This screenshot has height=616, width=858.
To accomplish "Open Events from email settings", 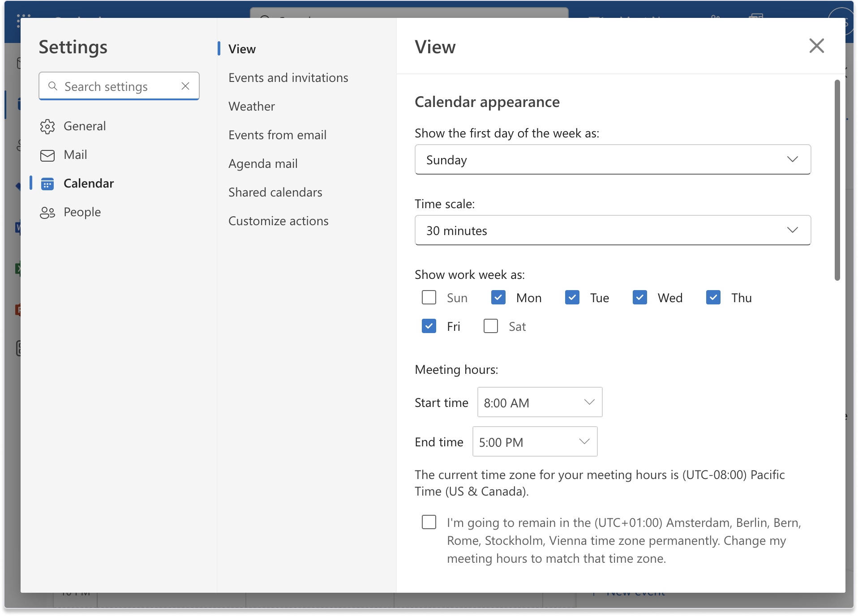I will pos(277,134).
